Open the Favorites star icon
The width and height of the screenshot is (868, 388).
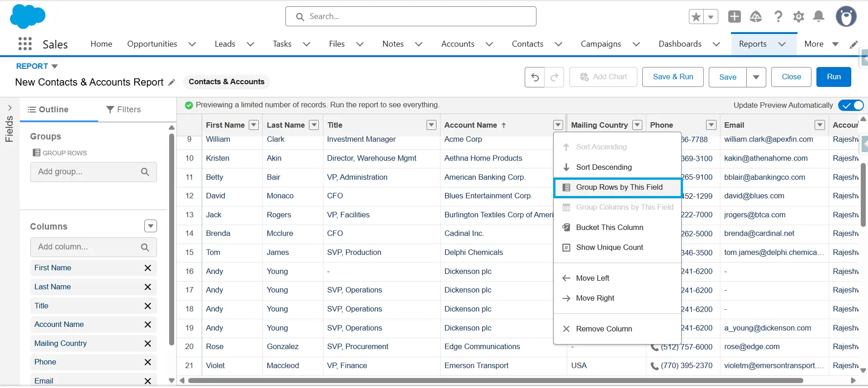pos(696,17)
